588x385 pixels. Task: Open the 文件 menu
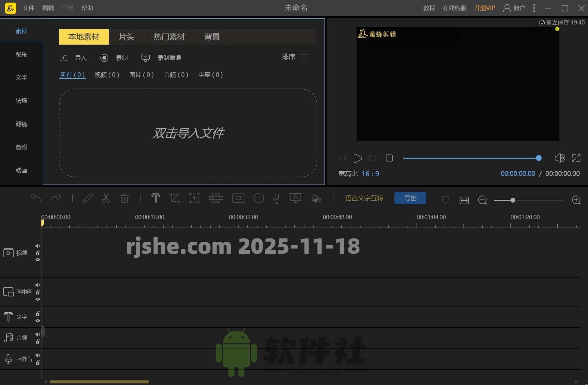pos(28,8)
